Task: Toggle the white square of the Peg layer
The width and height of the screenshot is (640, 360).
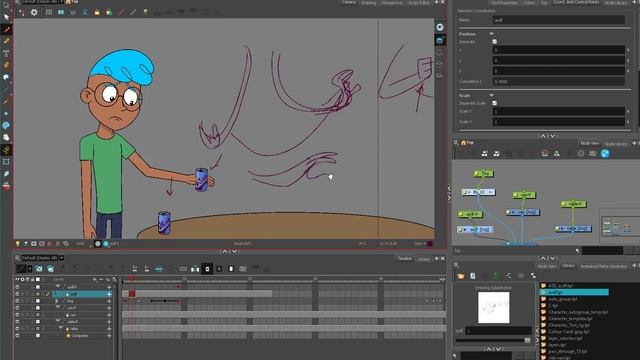Action: click(38, 301)
